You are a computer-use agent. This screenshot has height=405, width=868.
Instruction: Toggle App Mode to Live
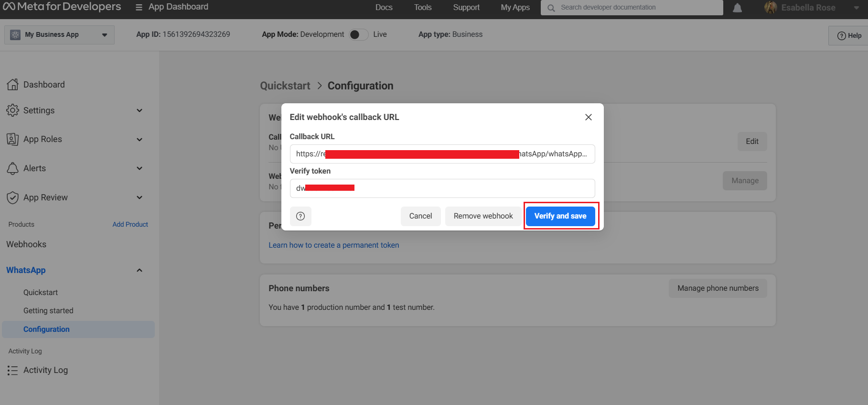tap(359, 34)
